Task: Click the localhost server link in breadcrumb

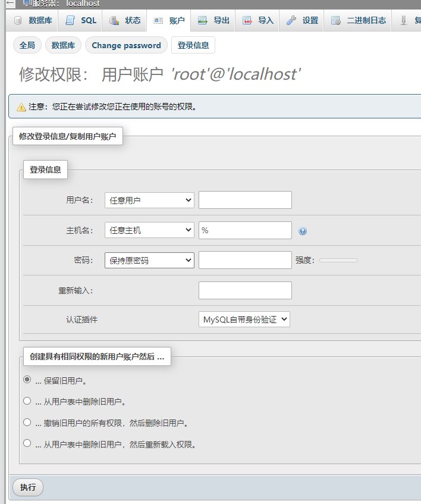Action: click(83, 3)
